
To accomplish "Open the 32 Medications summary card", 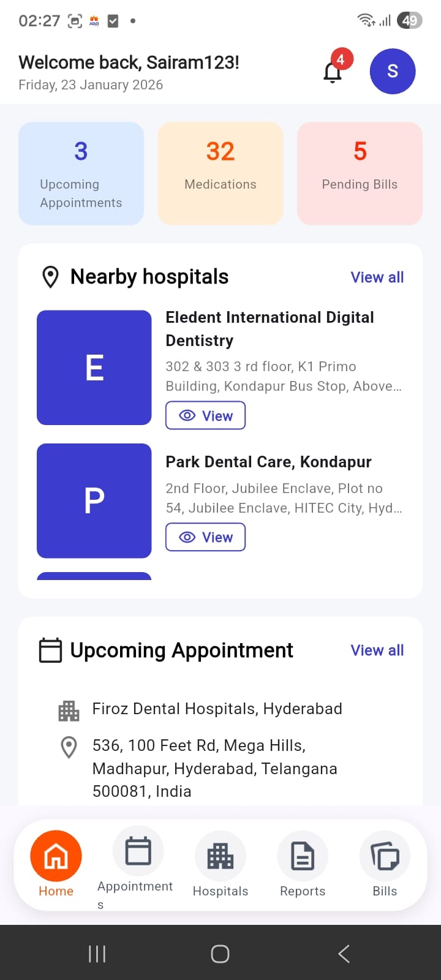I will coord(221,173).
